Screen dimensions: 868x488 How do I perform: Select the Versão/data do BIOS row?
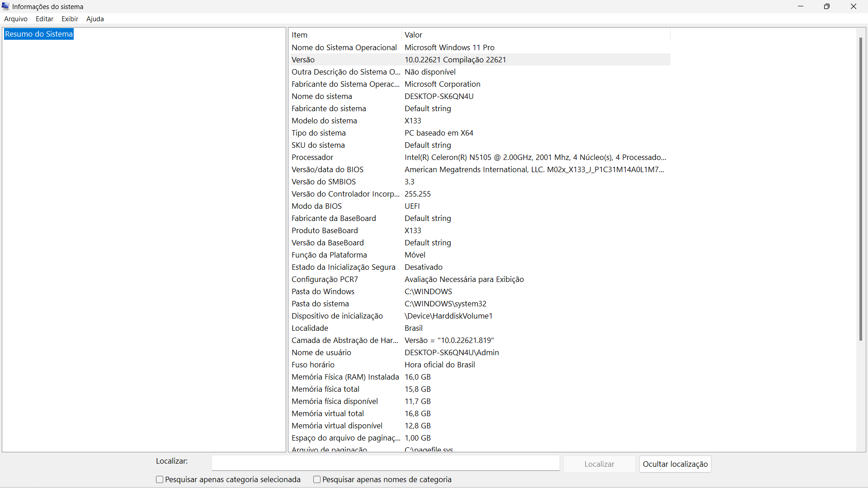327,169
